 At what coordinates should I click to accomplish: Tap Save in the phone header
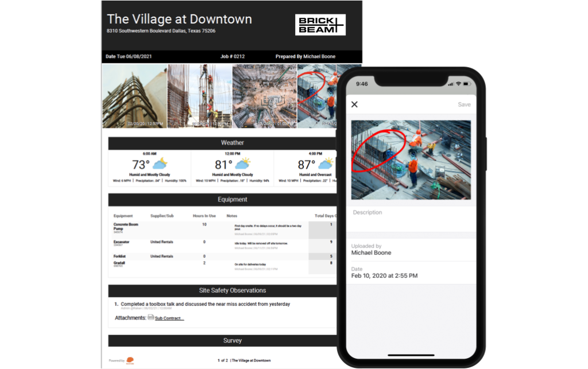point(464,104)
